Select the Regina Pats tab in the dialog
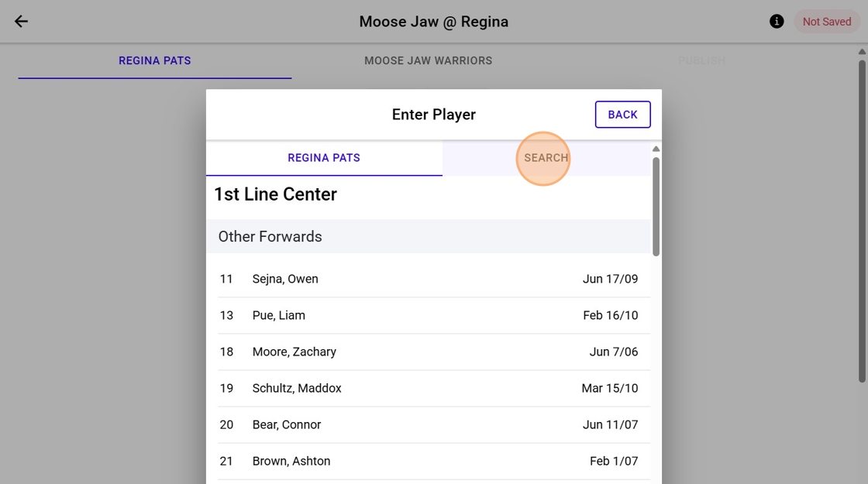Image resolution: width=868 pixels, height=484 pixels. pos(324,158)
